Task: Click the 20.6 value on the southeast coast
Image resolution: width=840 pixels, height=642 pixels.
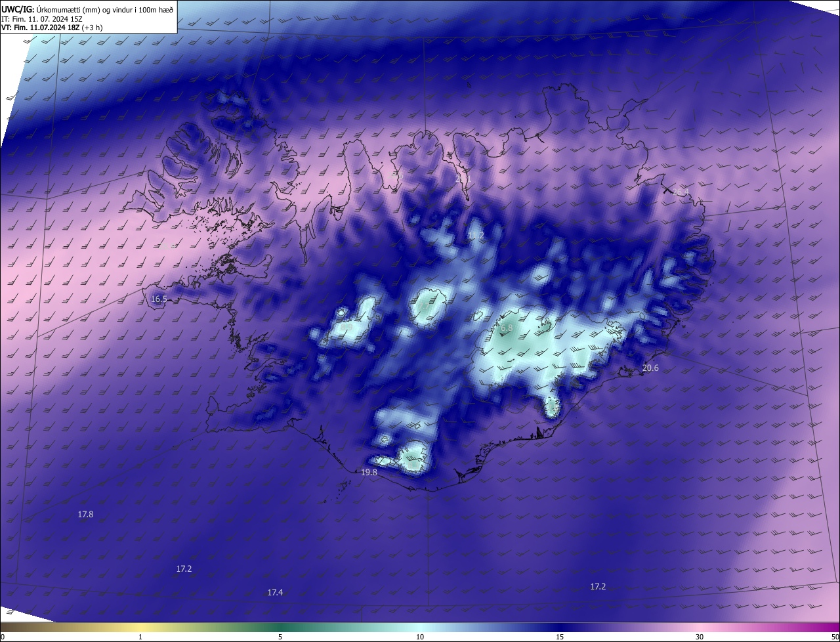Action: [x=650, y=368]
